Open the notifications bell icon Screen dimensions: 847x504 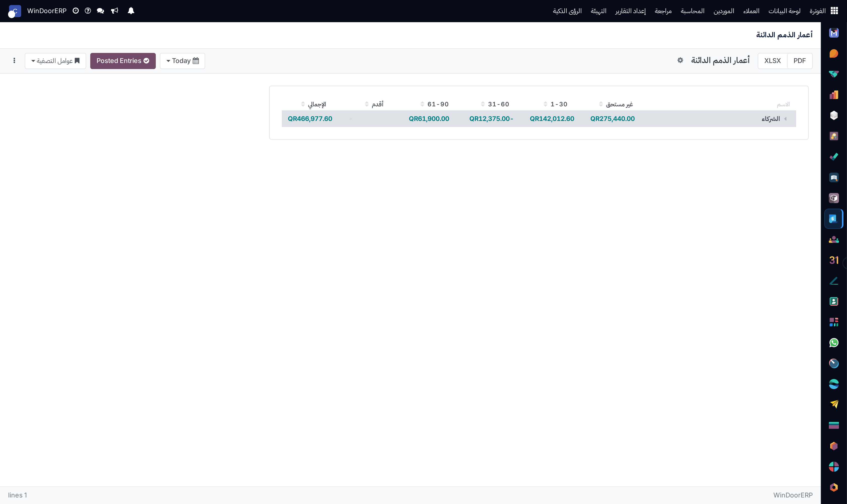[x=131, y=11]
